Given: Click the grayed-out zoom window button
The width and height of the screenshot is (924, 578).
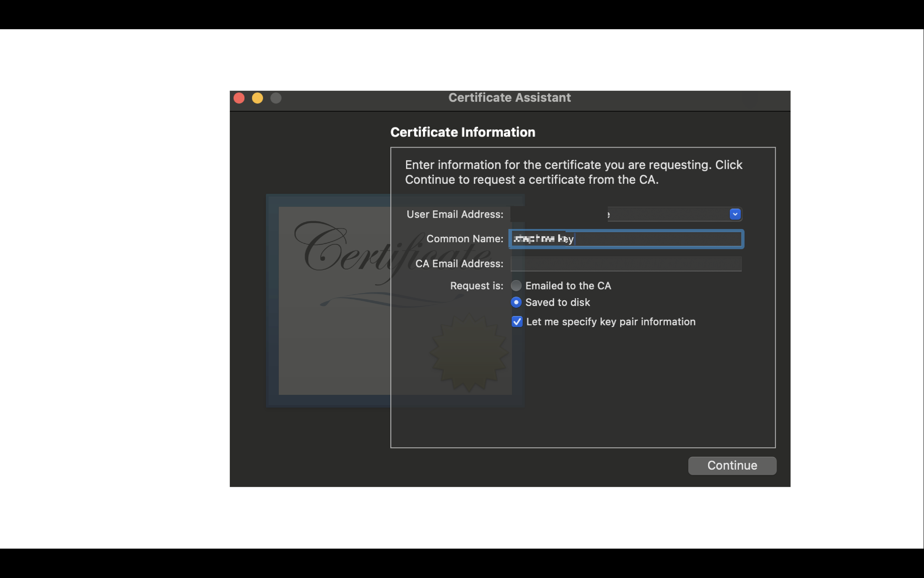Looking at the screenshot, I should point(276,98).
